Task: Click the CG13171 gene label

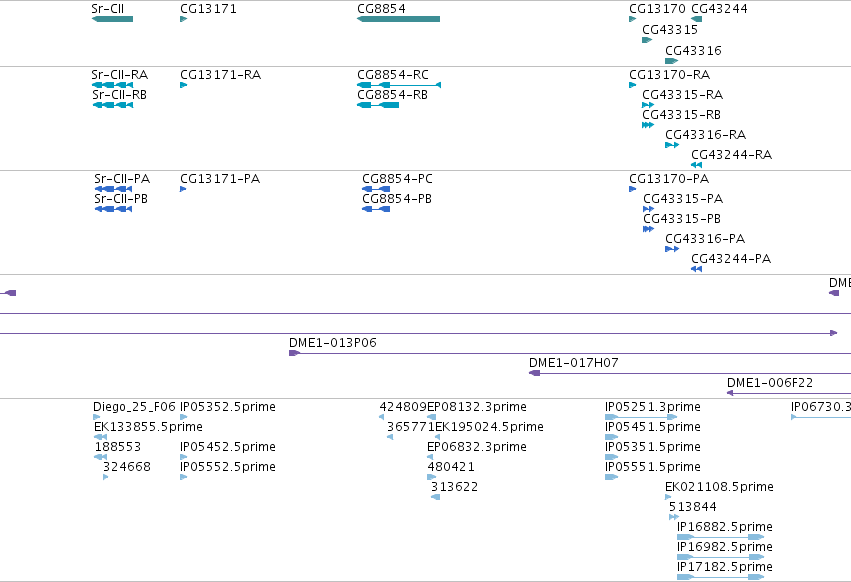Action: (x=208, y=9)
